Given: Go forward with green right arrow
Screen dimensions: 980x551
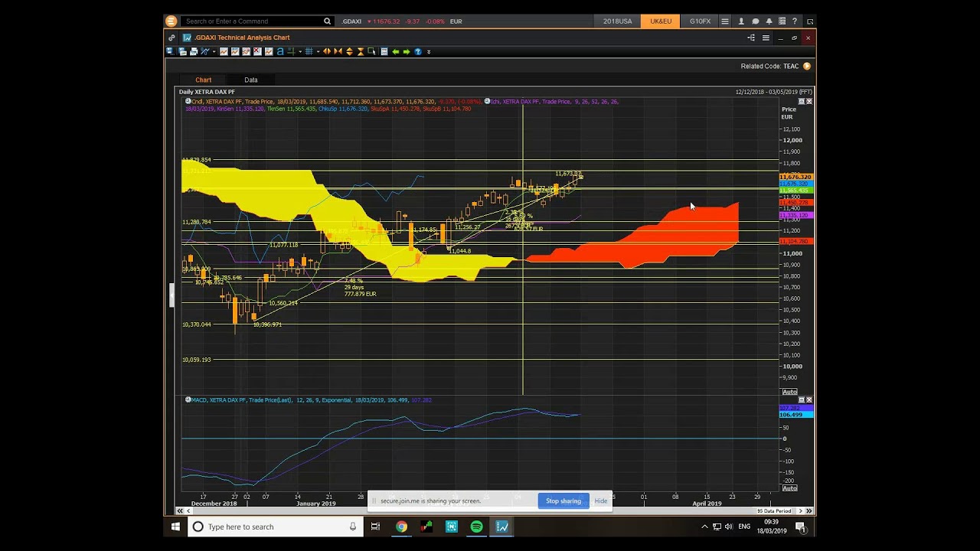Looking at the screenshot, I should coord(407,51).
